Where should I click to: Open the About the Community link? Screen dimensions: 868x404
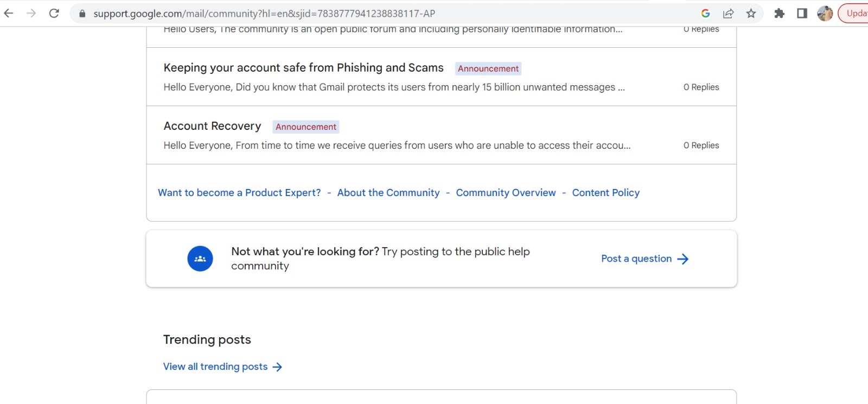tap(388, 193)
